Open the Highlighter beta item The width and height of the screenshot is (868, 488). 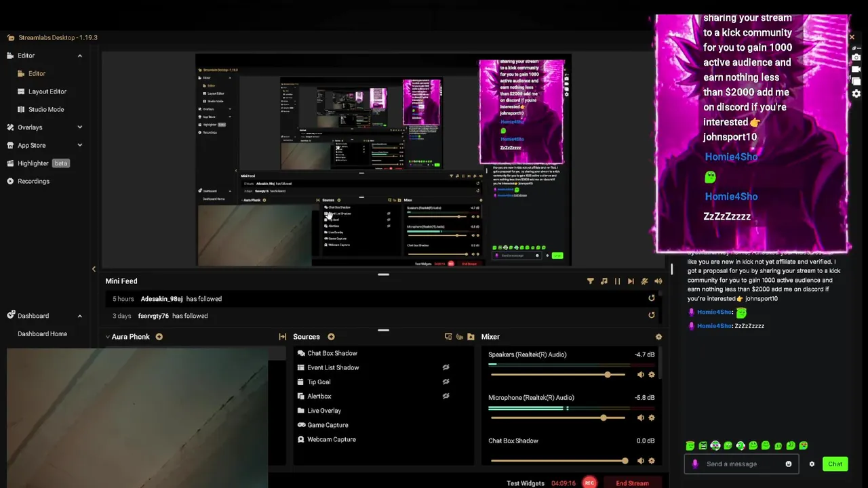(39, 163)
